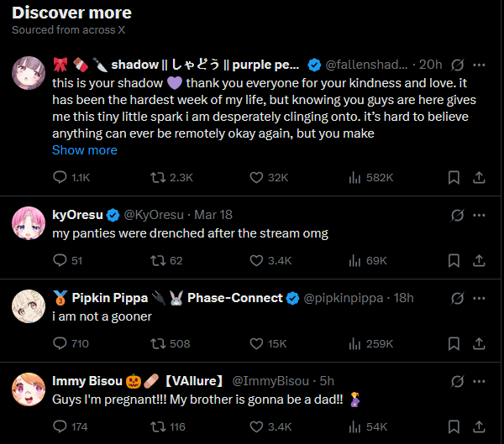This screenshot has height=444, width=504.
Task: Share Immy Bisou's post
Action: click(x=479, y=426)
